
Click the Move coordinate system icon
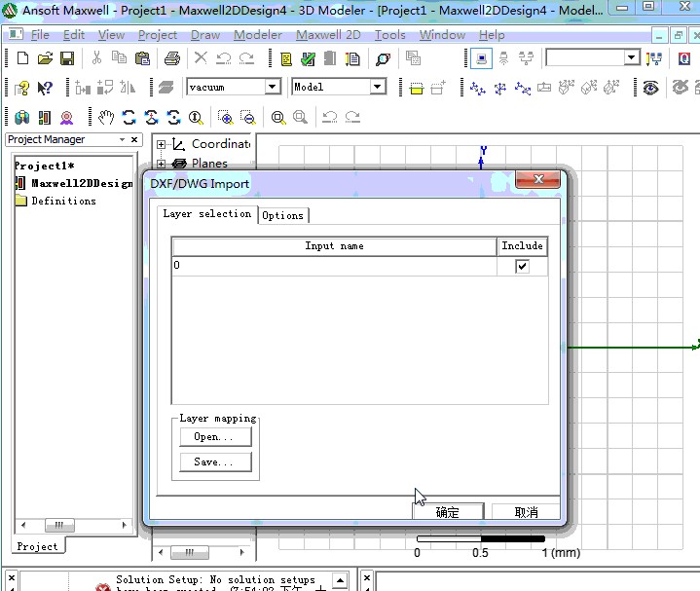pyautogui.click(x=477, y=88)
